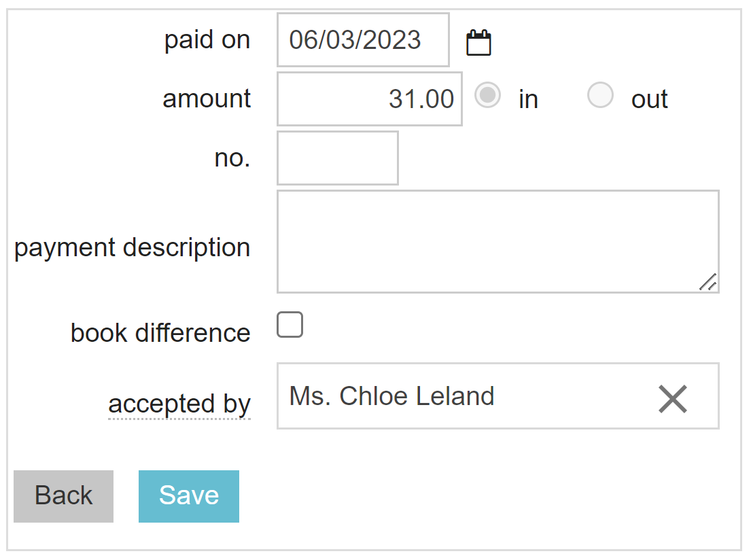Select the 'in' payment direction
Screen dimensions: 751x560
click(x=488, y=97)
